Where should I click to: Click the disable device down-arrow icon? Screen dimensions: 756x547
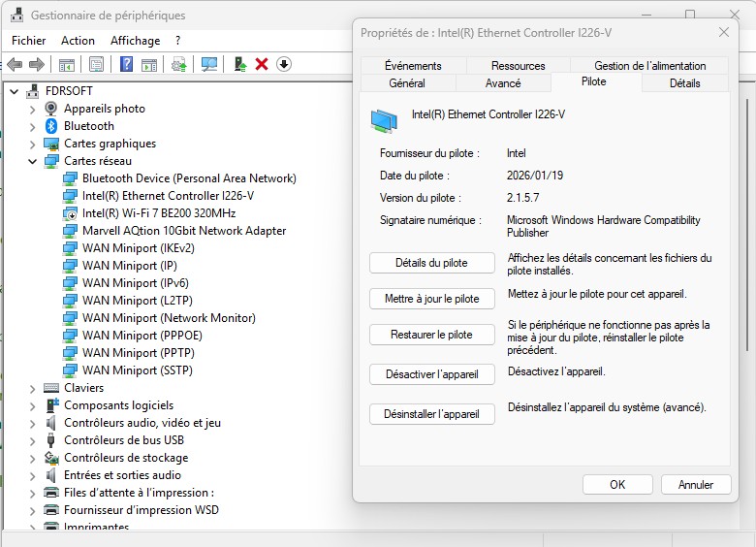284,64
